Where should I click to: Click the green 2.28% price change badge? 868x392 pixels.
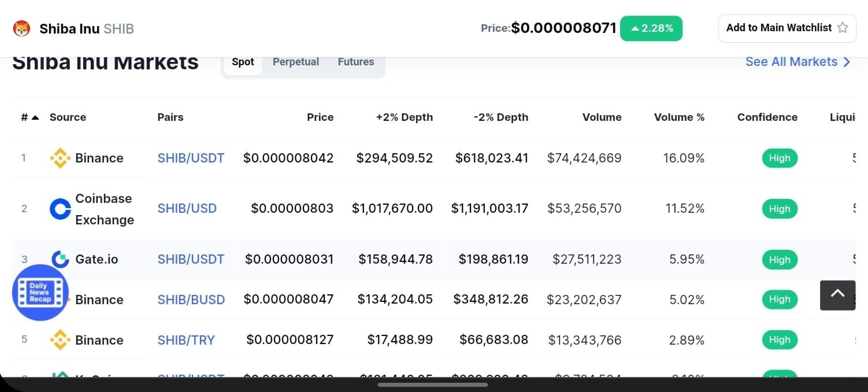[x=651, y=28]
